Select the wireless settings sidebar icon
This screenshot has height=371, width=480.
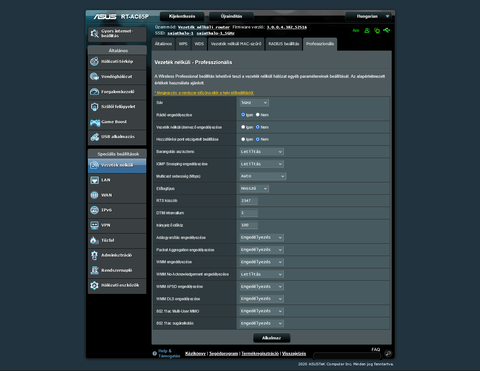tap(95, 165)
